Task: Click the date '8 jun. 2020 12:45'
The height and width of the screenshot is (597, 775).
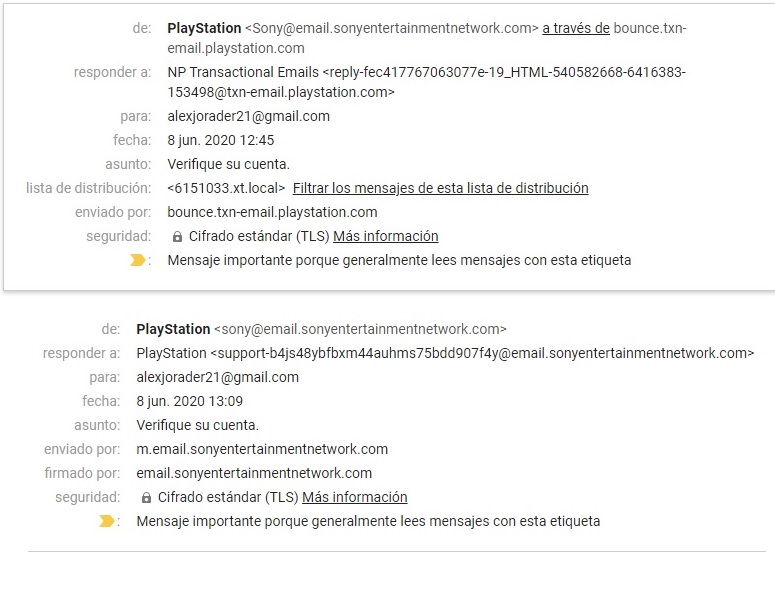Action: coord(220,140)
